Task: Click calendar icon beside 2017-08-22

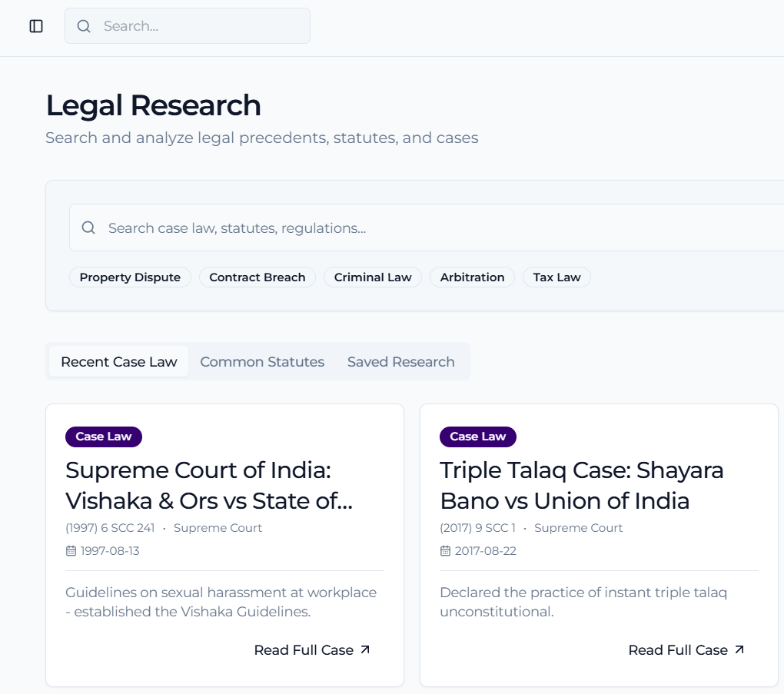Action: pos(445,551)
